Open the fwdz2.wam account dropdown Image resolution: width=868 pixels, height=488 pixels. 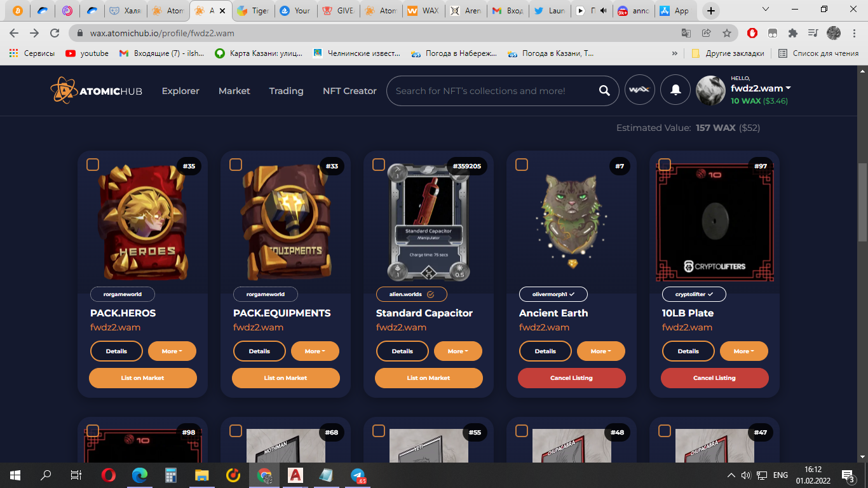click(761, 88)
